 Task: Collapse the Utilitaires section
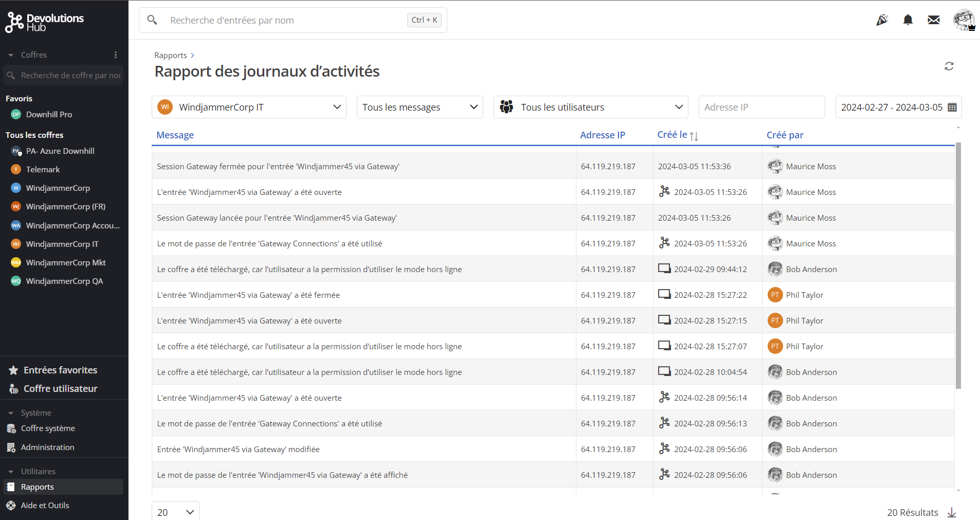[11, 472]
